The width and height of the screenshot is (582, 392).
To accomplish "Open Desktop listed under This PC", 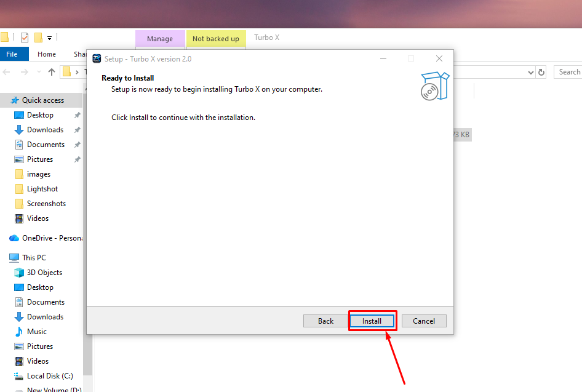I will (40, 287).
